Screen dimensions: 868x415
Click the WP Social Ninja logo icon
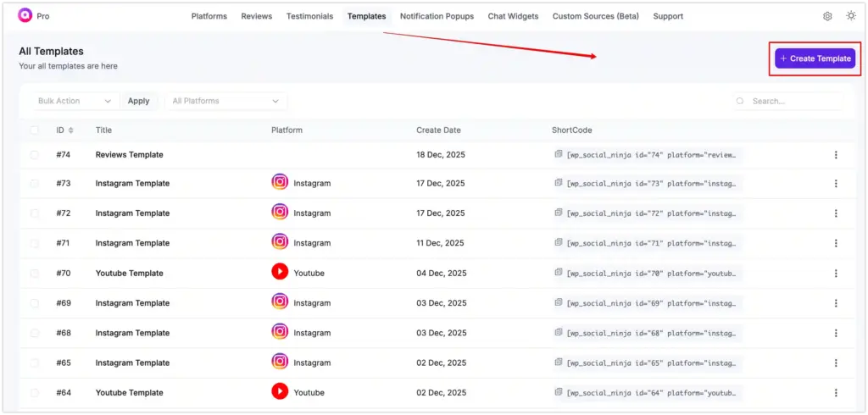click(x=25, y=16)
